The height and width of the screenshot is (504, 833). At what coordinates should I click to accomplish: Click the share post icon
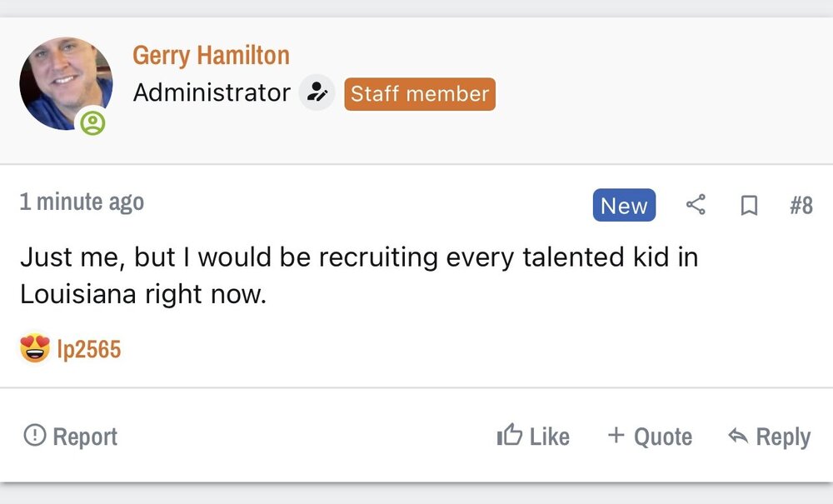pos(696,205)
